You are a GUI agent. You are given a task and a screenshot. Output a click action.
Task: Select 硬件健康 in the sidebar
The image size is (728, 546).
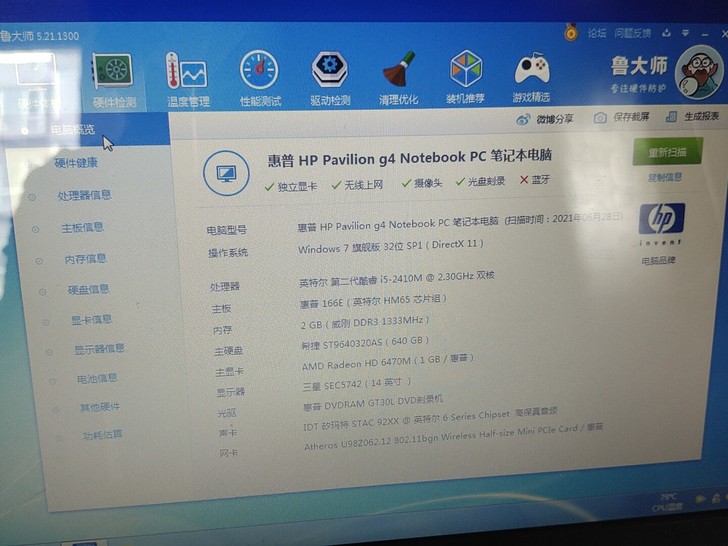[76, 162]
